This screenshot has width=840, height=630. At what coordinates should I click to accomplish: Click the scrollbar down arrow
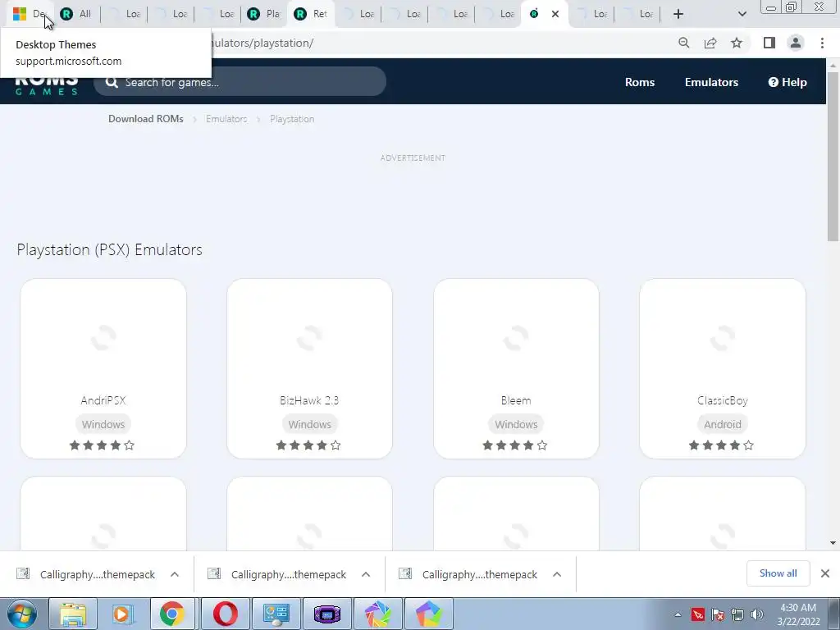833,543
